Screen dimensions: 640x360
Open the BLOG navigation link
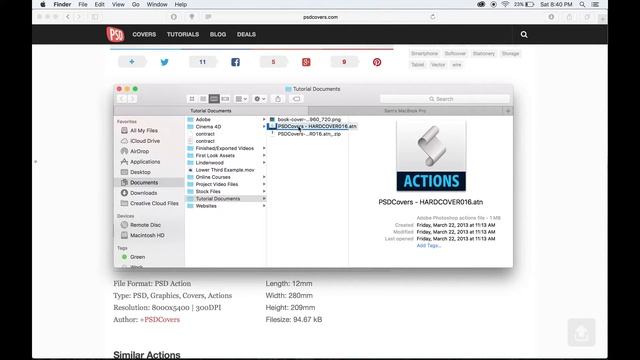pyautogui.click(x=218, y=34)
